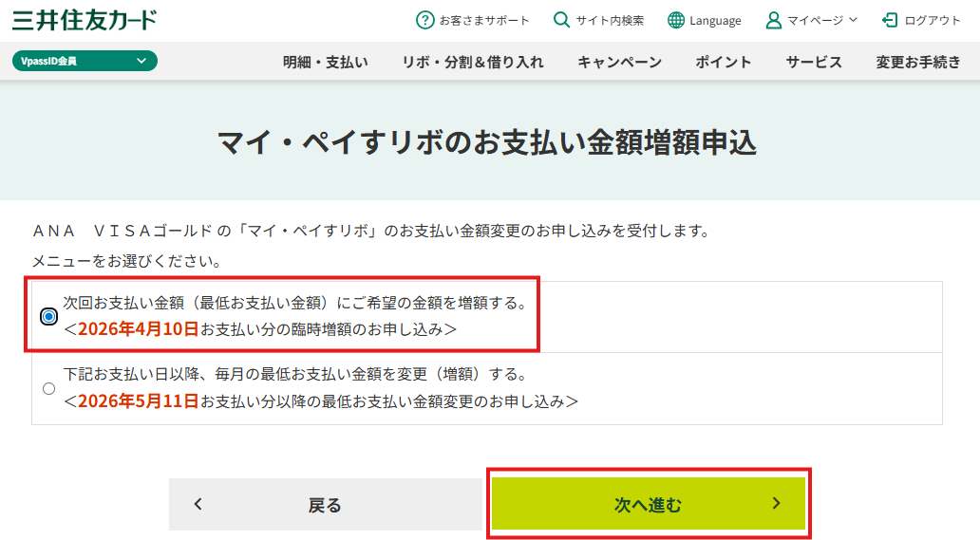Select the 毎月の最低お支払い金額を変更 radio option

click(x=48, y=388)
